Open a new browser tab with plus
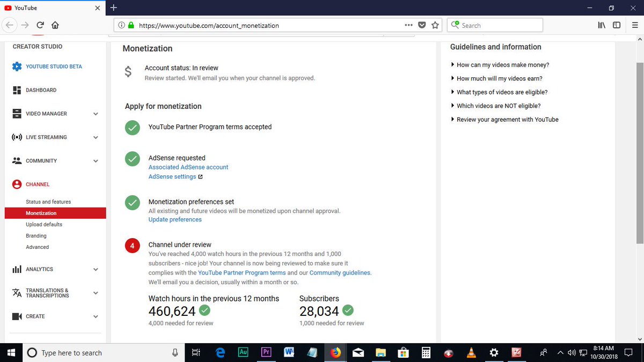This screenshot has height=362, width=644. (113, 8)
